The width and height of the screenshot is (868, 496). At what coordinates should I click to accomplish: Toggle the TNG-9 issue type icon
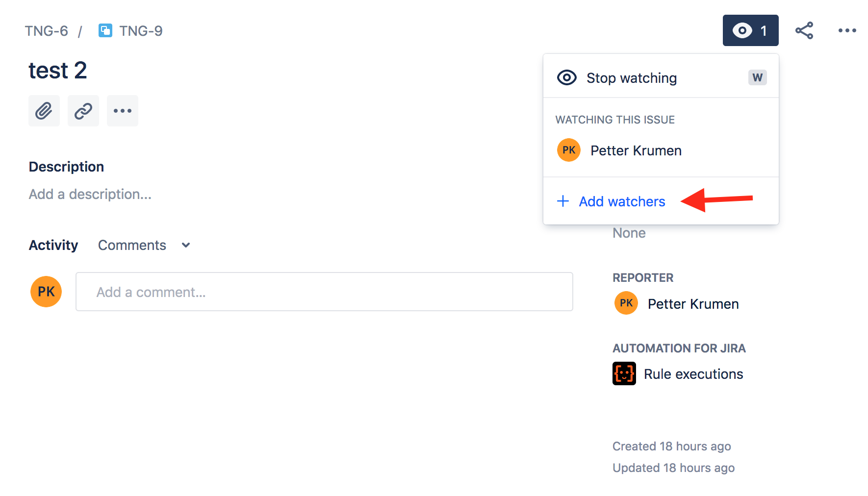pos(105,30)
